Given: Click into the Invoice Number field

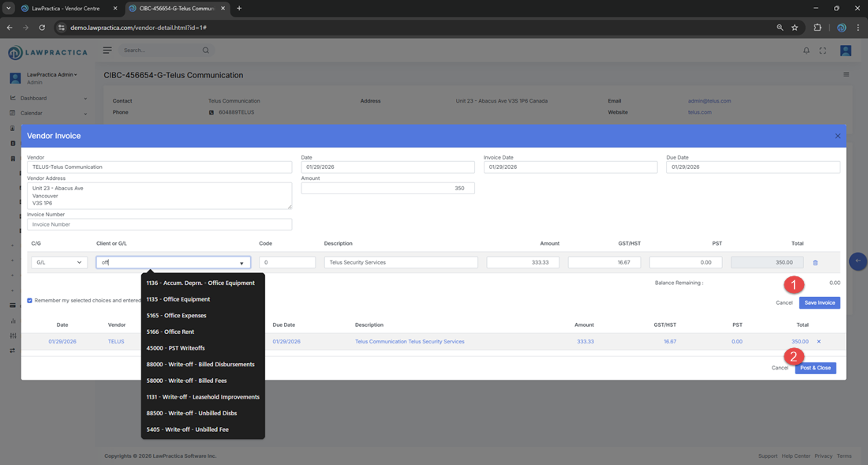Looking at the screenshot, I should click(159, 225).
